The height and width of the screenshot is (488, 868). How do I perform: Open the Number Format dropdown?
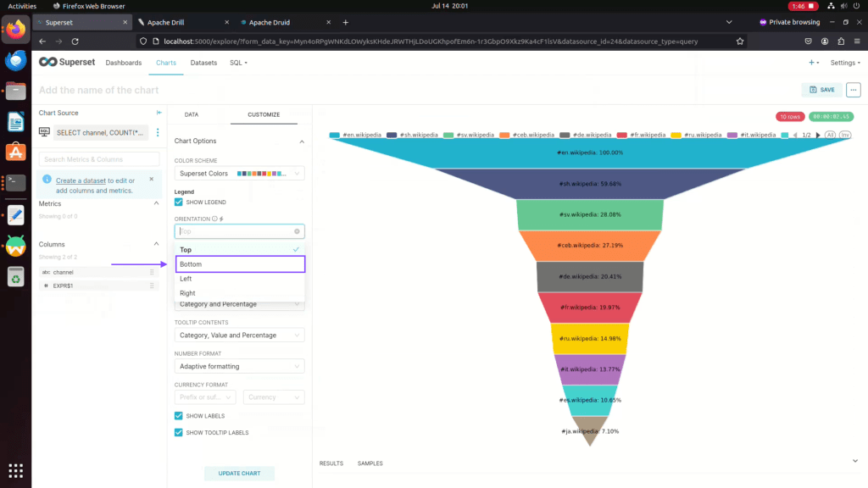(239, 367)
